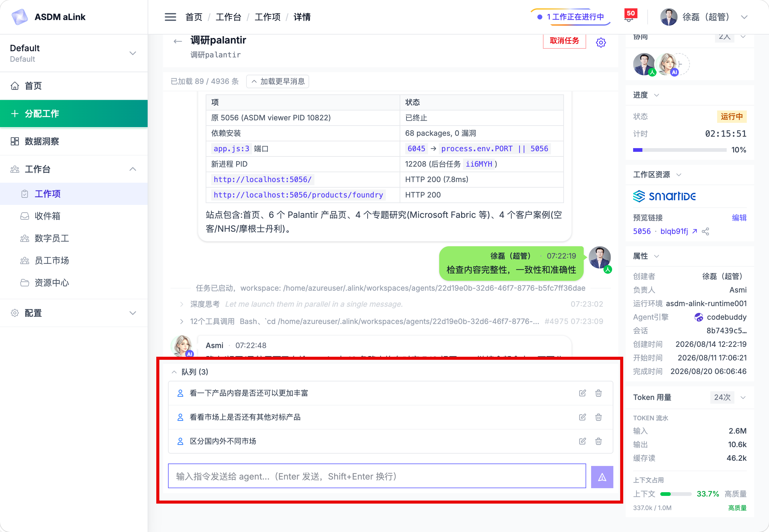Open 员工市场 in the sidebar
This screenshot has width=769, height=532.
(74, 260)
